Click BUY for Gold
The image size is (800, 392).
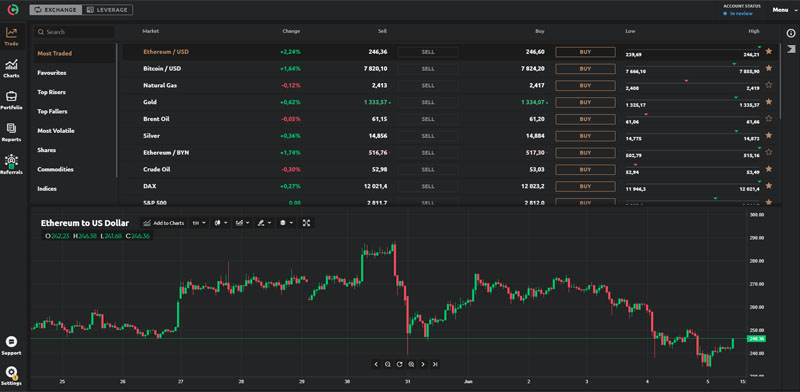pos(585,102)
